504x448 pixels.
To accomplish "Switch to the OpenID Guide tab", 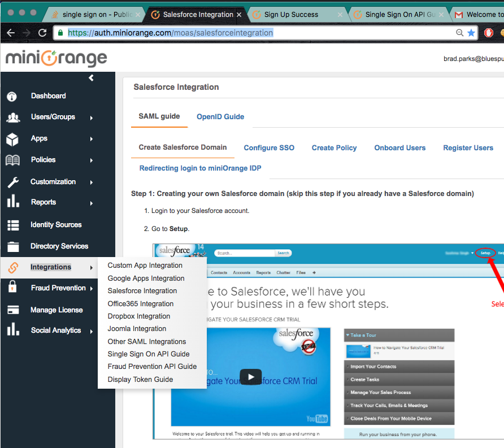I will click(220, 116).
